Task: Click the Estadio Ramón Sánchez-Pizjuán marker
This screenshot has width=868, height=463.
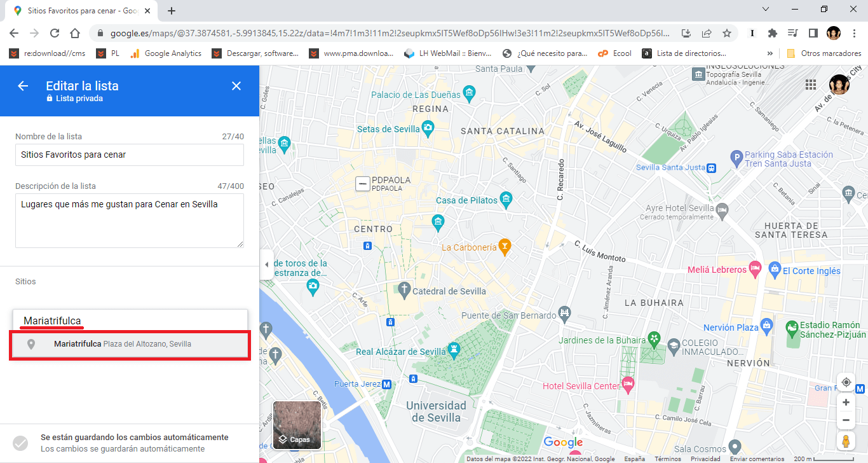Action: pos(792,329)
